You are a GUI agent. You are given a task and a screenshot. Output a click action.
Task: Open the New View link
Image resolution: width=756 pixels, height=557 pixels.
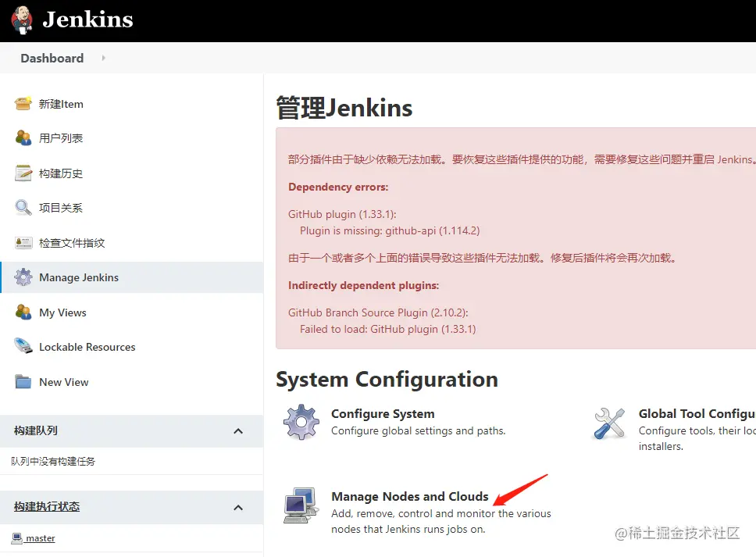click(63, 382)
